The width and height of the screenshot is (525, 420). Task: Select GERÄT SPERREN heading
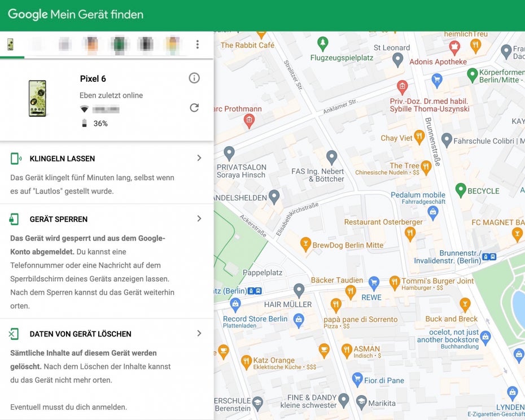59,219
